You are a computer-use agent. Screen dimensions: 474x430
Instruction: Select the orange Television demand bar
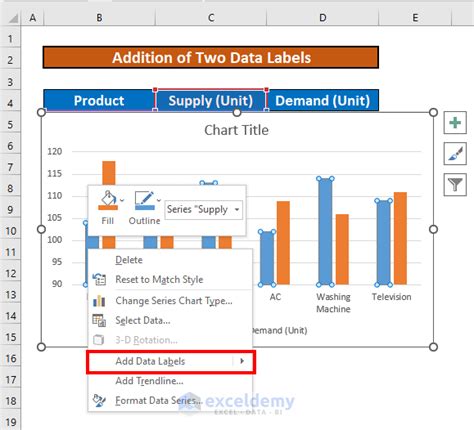point(400,238)
